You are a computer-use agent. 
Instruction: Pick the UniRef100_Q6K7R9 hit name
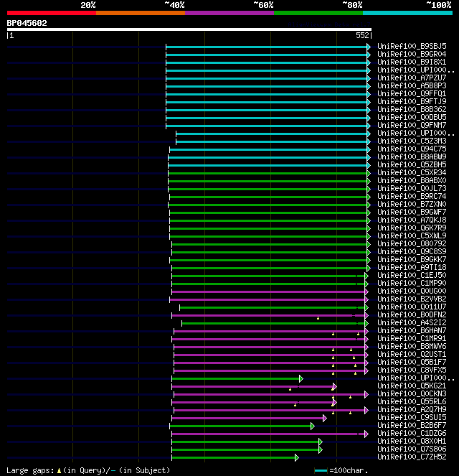pos(412,228)
